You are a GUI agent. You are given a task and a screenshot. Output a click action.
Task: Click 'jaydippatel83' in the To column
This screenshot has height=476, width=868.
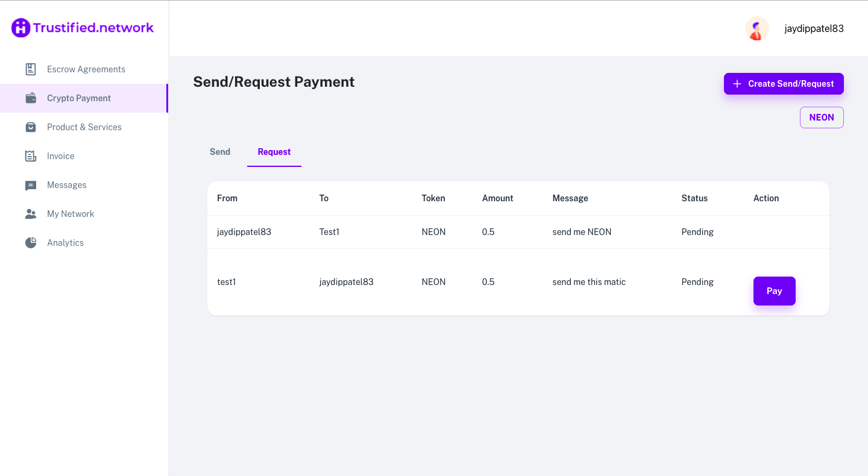(x=347, y=282)
